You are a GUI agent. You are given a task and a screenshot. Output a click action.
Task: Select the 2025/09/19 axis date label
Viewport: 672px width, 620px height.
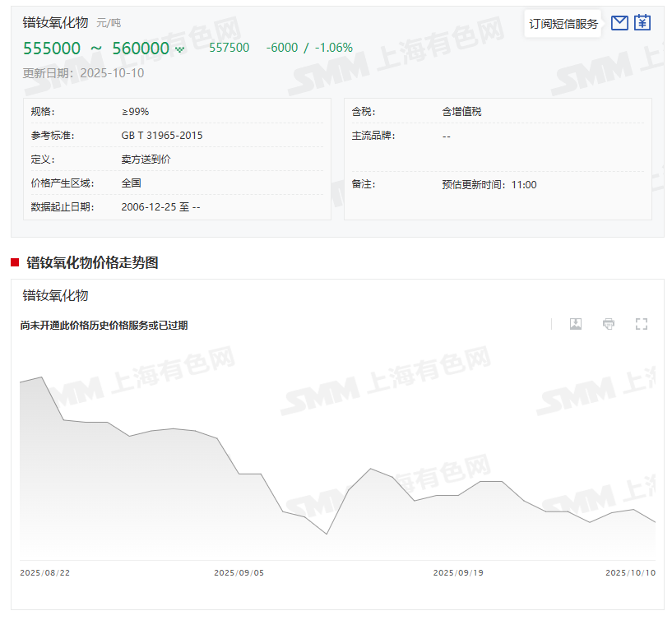point(458,572)
